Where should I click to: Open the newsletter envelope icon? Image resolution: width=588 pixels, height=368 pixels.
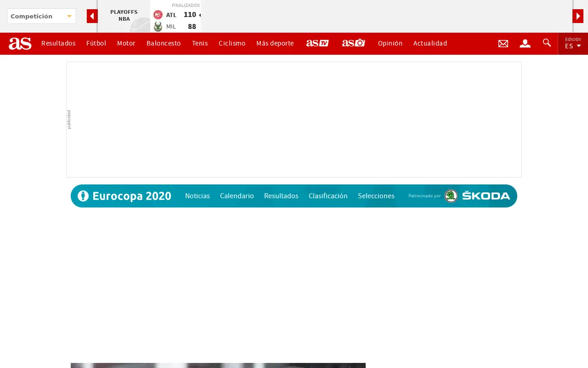pos(503,44)
